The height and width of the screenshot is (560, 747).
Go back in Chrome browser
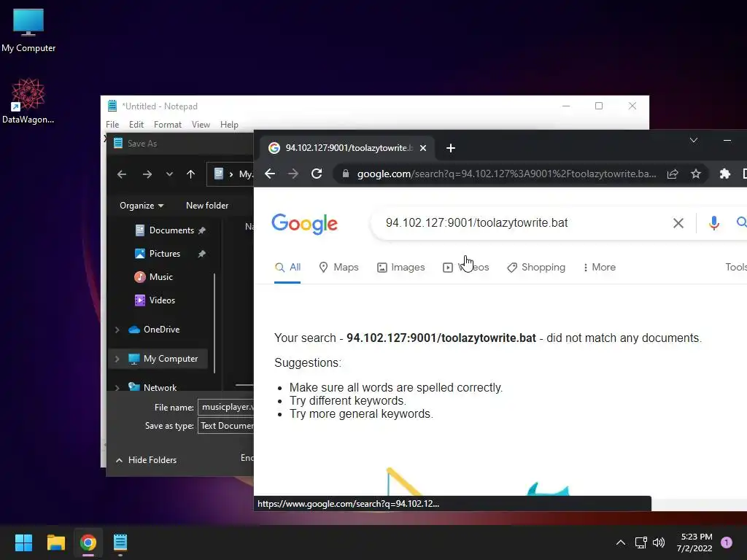pyautogui.click(x=270, y=174)
